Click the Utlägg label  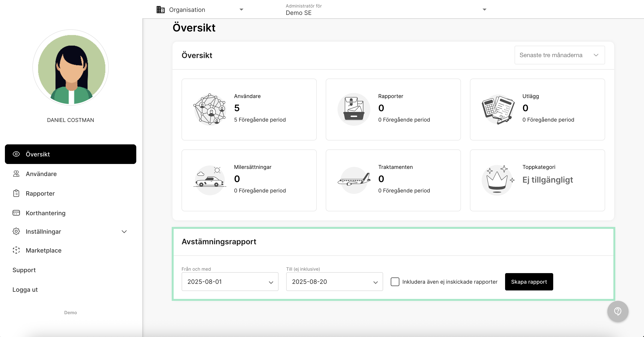click(531, 96)
